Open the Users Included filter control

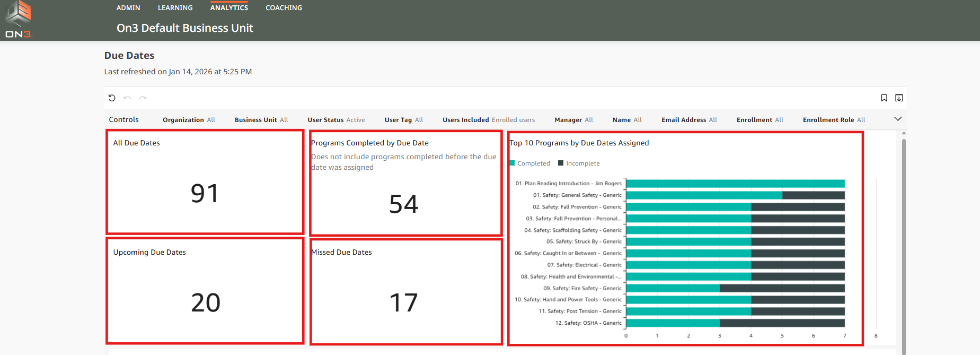(x=488, y=120)
